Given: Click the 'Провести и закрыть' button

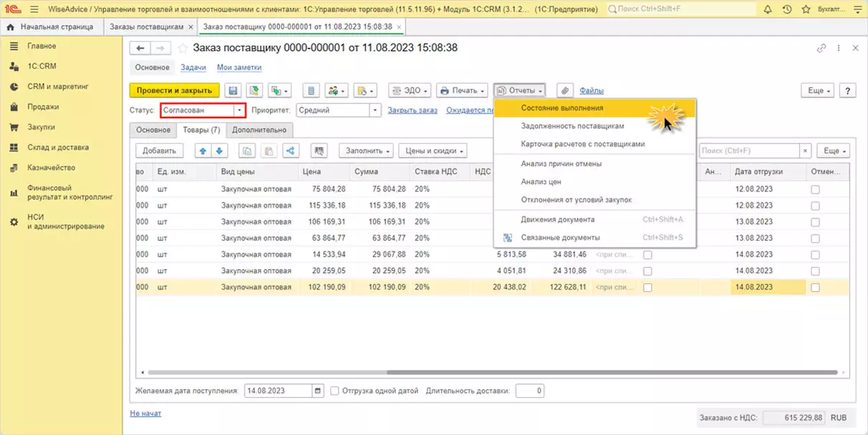Looking at the screenshot, I should pos(174,91).
